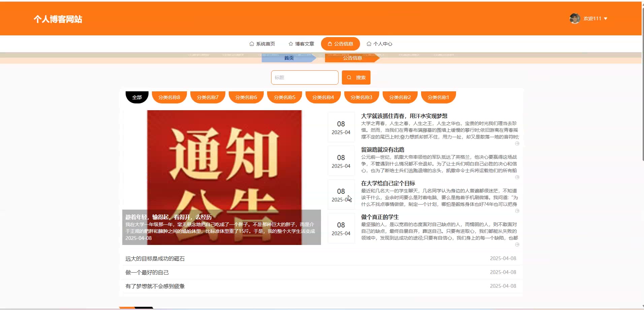644x310 pixels.
Task: Click the 个人博客网站 site title
Action: pyautogui.click(x=58, y=19)
